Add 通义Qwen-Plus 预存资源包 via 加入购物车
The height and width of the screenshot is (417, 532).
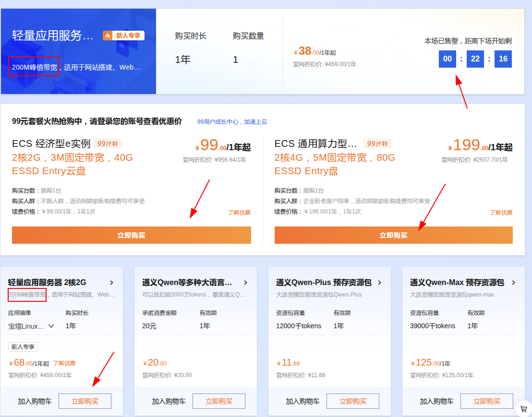[x=302, y=401]
